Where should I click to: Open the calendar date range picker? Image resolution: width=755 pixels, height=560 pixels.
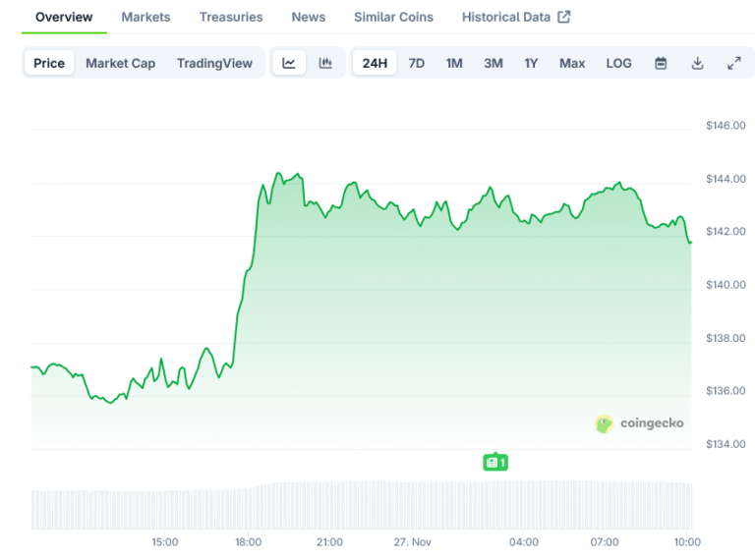click(x=661, y=63)
